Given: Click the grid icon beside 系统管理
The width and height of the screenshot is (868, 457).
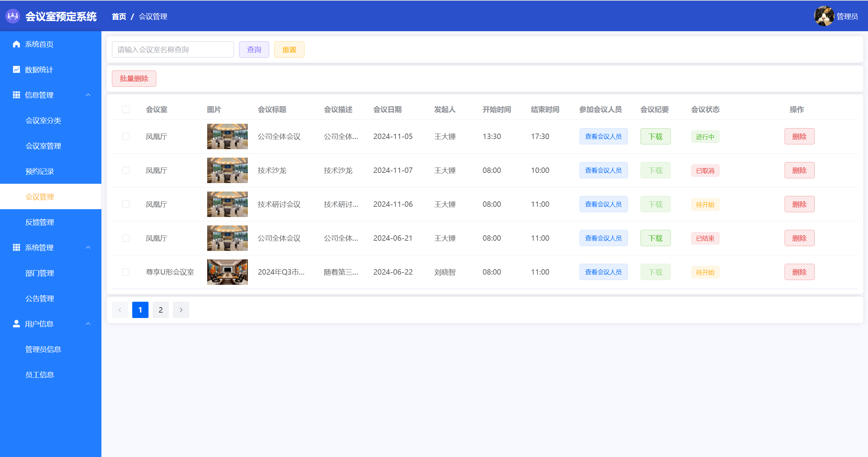Looking at the screenshot, I should pos(16,247).
